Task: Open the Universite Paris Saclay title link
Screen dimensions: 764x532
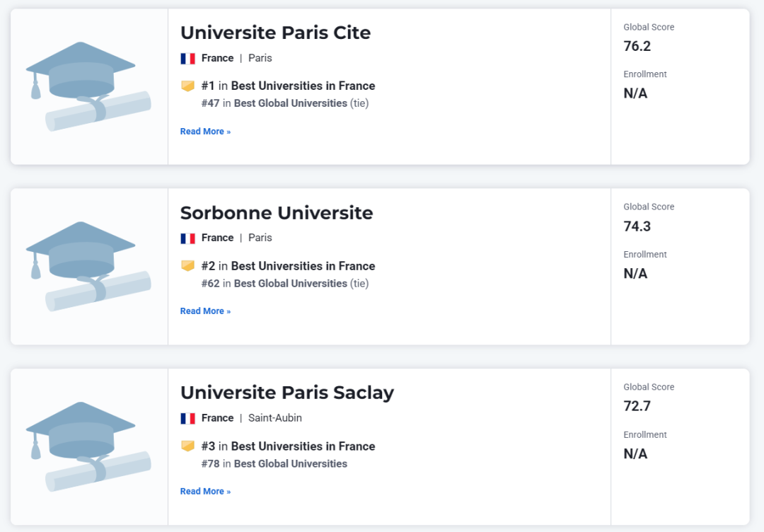Action: point(286,393)
